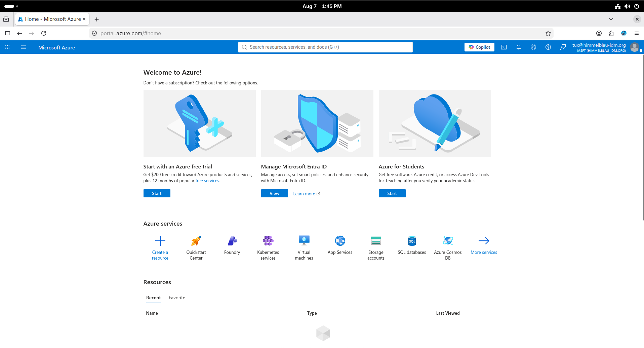Image resolution: width=644 pixels, height=348 pixels.
Task: Open the recent browsing tab overview button
Action: click(x=6, y=19)
